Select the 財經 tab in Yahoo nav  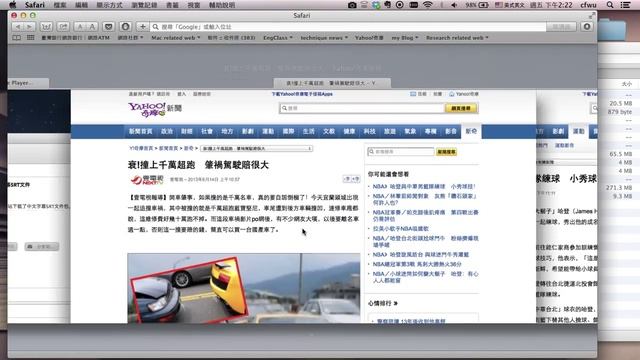[x=187, y=131]
